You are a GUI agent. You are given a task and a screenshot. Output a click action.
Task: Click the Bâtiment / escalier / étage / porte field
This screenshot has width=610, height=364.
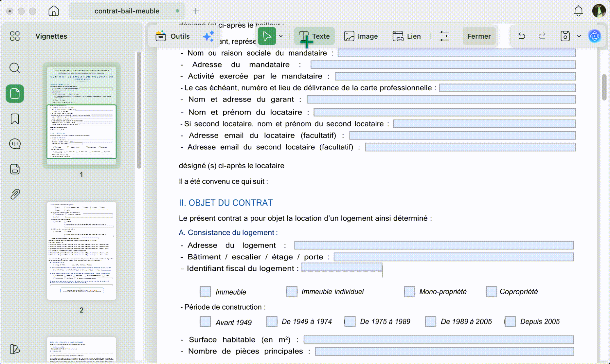click(x=454, y=257)
